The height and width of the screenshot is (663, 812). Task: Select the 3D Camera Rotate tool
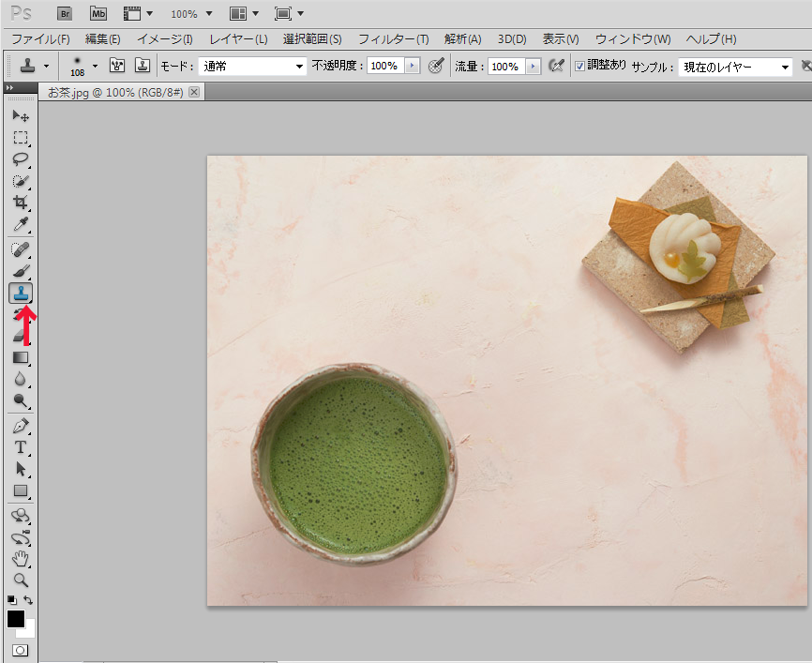(21, 537)
